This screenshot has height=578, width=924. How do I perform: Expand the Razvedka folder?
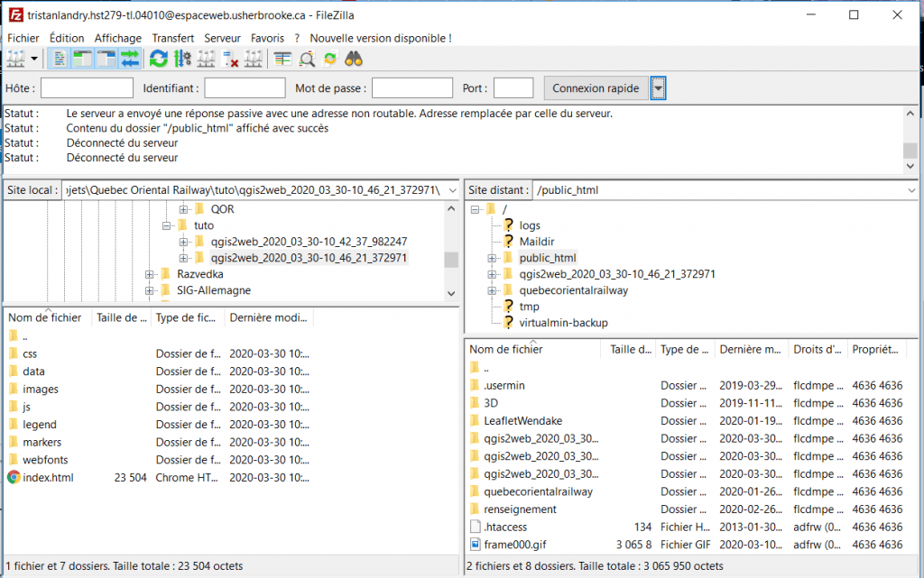149,274
